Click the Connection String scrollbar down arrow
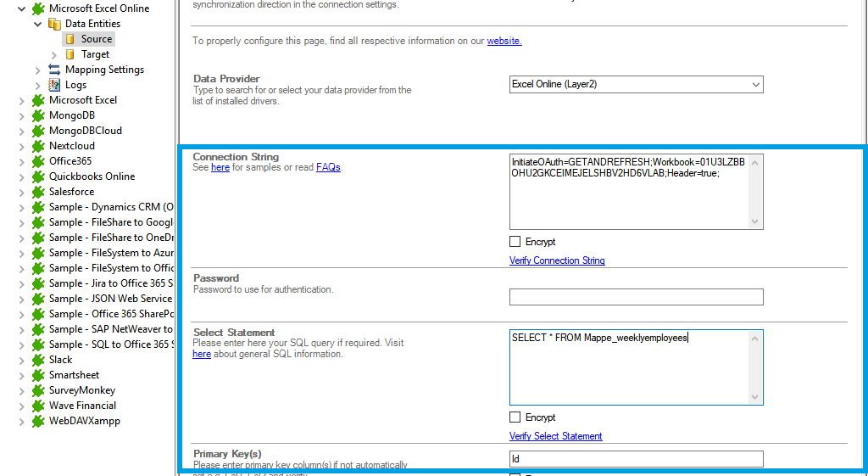 click(756, 221)
